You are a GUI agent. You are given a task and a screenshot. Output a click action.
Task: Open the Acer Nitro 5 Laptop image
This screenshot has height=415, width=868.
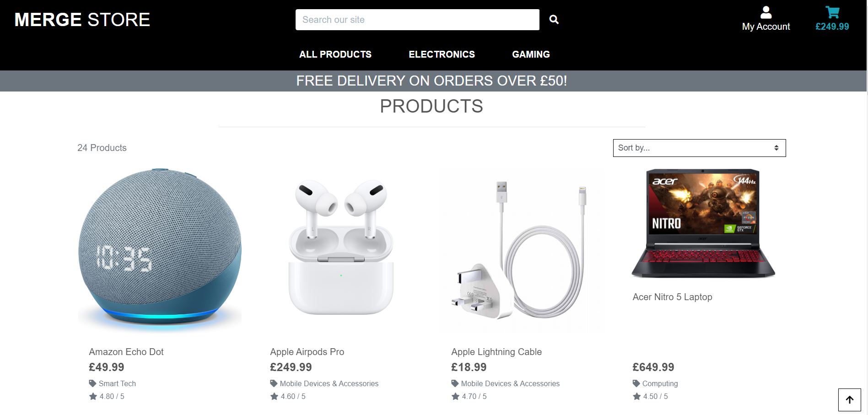point(703,223)
